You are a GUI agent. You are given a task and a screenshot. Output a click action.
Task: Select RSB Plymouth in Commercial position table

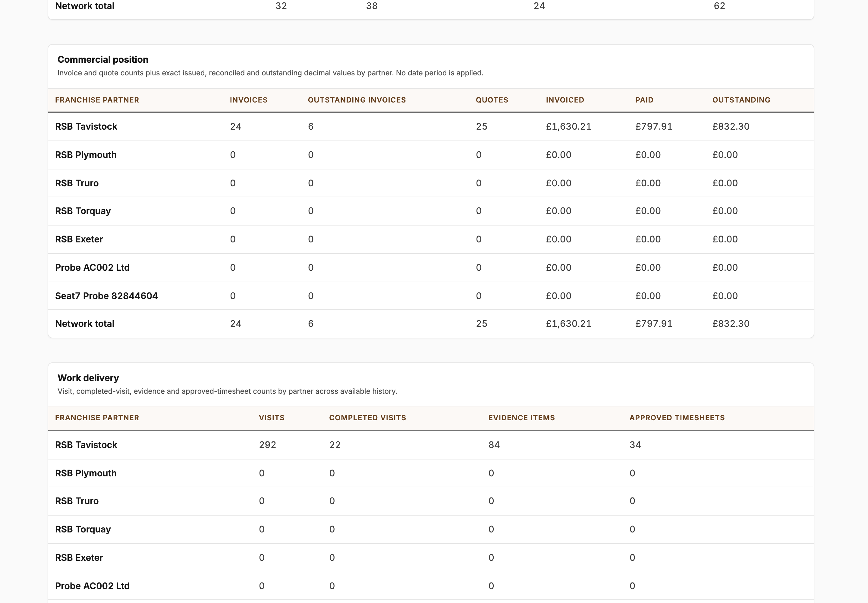tap(86, 155)
